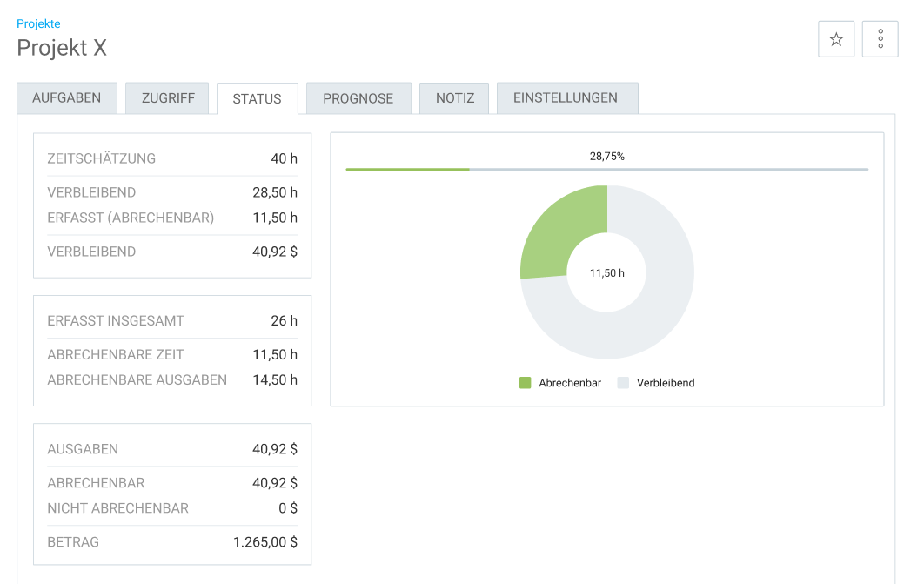Toggle the Abrechenbar legend label

(570, 383)
